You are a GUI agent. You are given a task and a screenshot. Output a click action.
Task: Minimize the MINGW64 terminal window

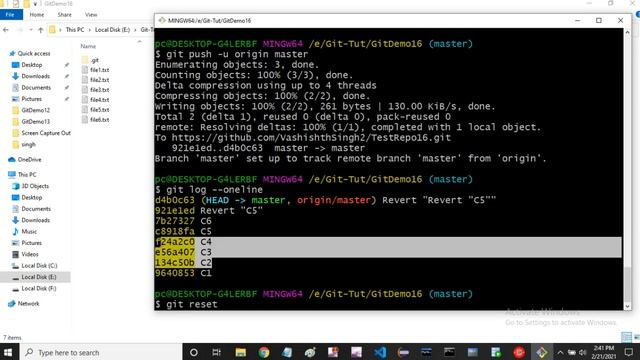click(577, 20)
